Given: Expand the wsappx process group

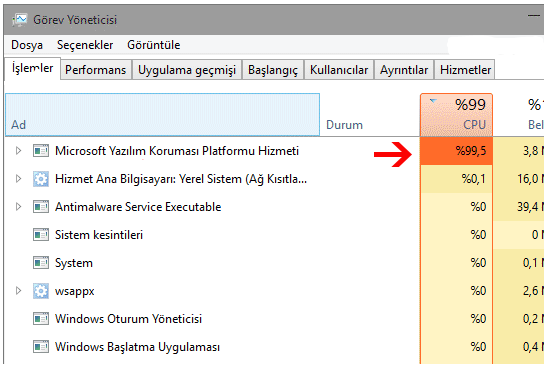Looking at the screenshot, I should click(18, 290).
